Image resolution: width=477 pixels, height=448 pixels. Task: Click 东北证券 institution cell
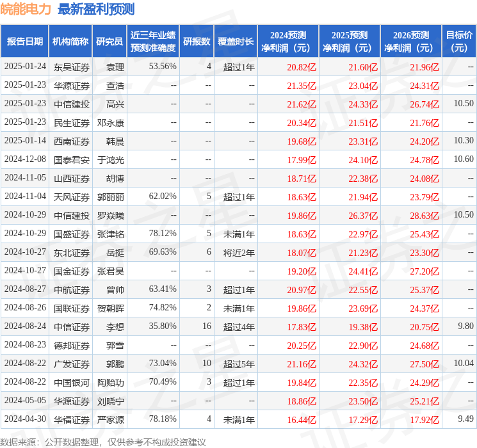(x=72, y=253)
